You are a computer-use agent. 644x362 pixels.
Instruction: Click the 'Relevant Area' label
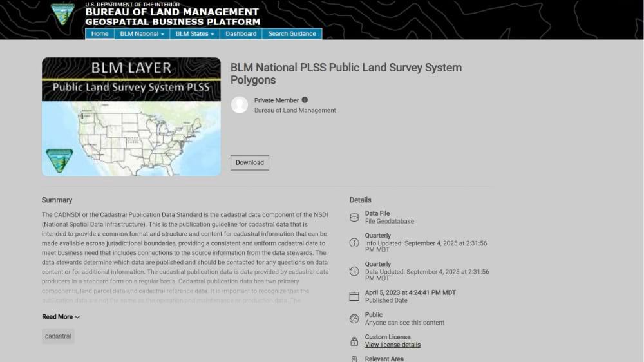point(384,359)
